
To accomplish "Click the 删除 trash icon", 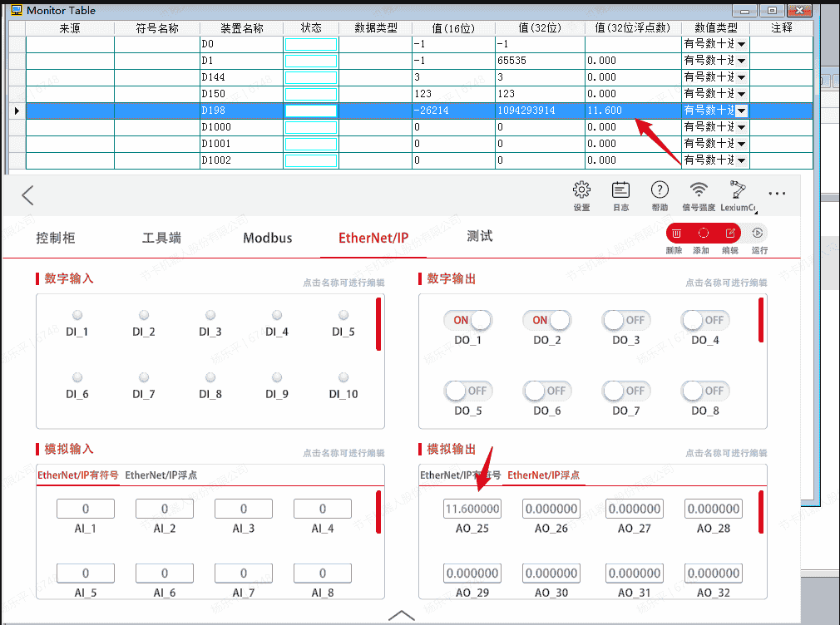I will tap(676, 234).
